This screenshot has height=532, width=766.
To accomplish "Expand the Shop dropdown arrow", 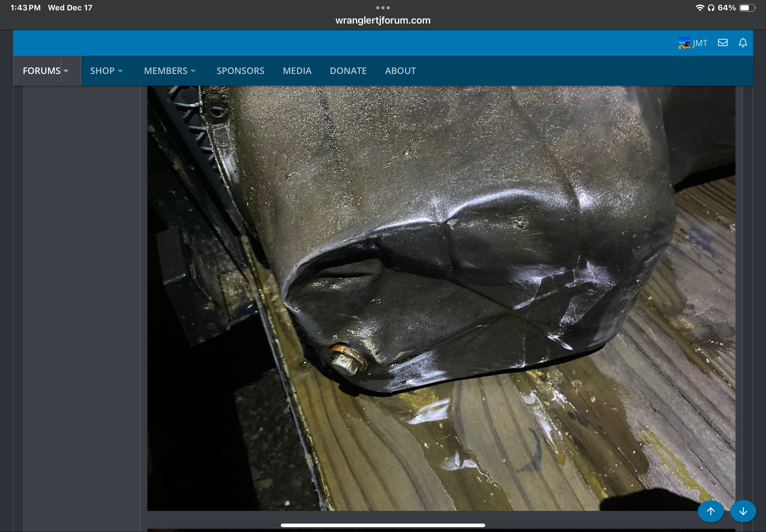I will pyautogui.click(x=120, y=71).
